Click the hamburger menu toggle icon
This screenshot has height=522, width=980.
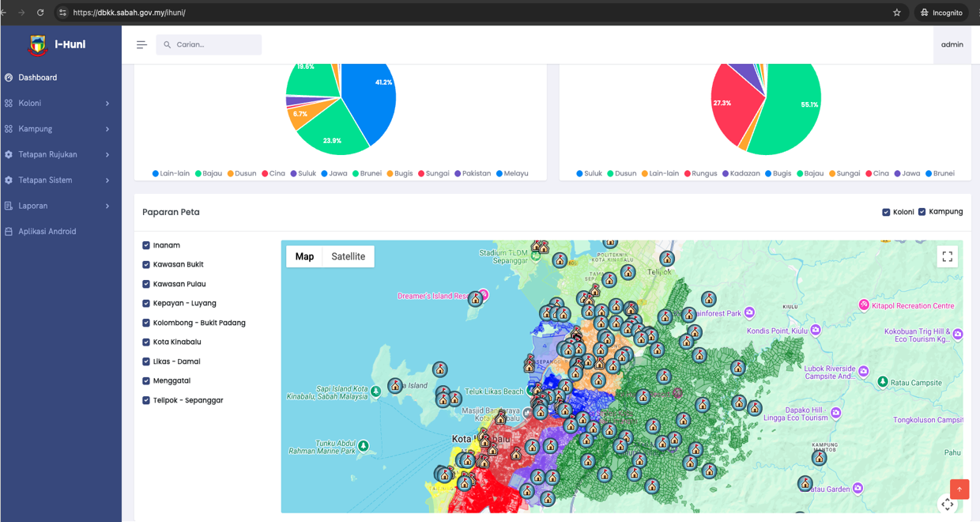pyautogui.click(x=141, y=45)
